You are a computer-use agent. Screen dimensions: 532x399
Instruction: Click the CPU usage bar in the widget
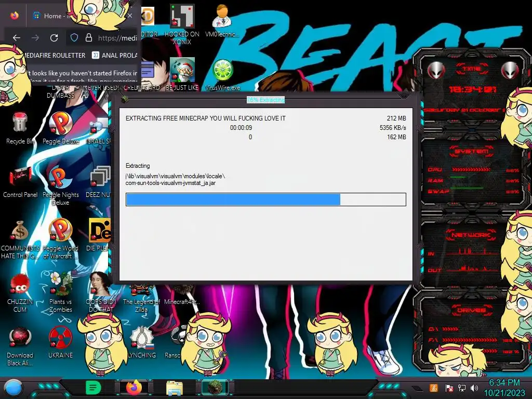tap(471, 169)
